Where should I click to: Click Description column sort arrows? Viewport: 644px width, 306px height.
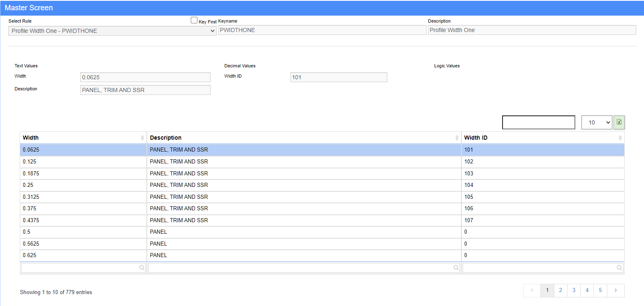[x=457, y=138]
